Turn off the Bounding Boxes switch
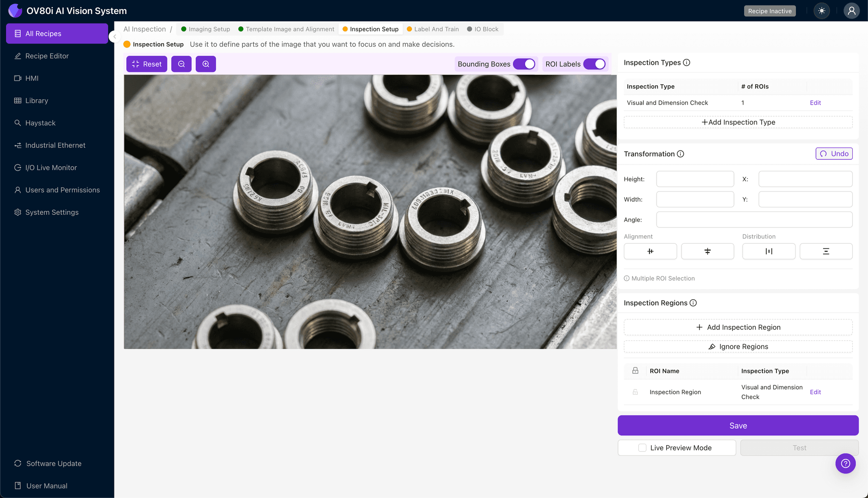 point(524,64)
